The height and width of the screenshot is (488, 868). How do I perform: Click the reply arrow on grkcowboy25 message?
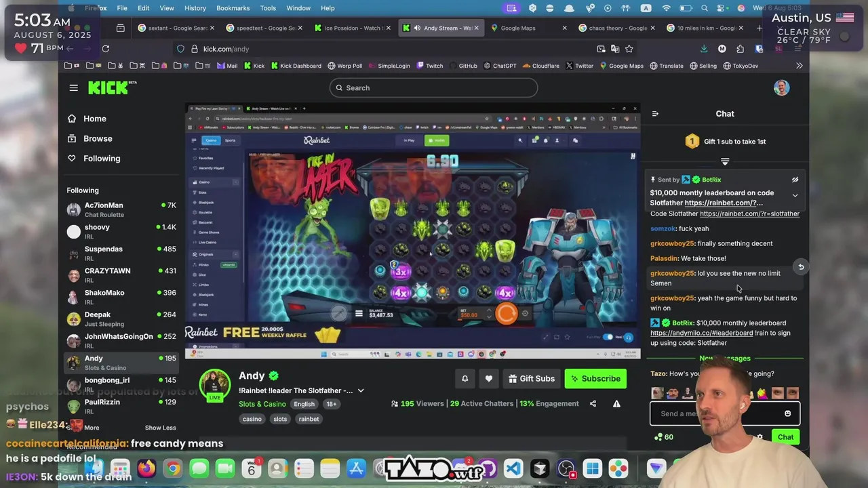tap(801, 267)
